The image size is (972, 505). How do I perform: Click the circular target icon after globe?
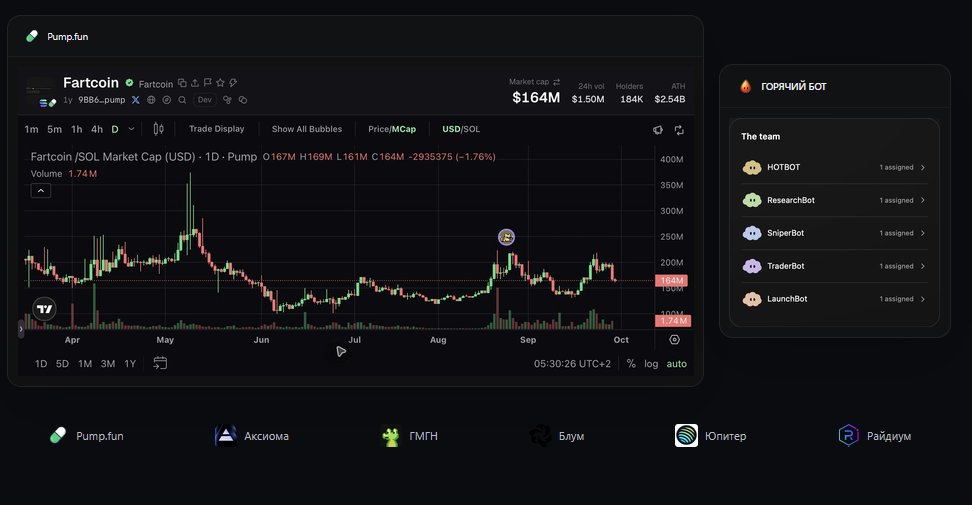point(167,100)
